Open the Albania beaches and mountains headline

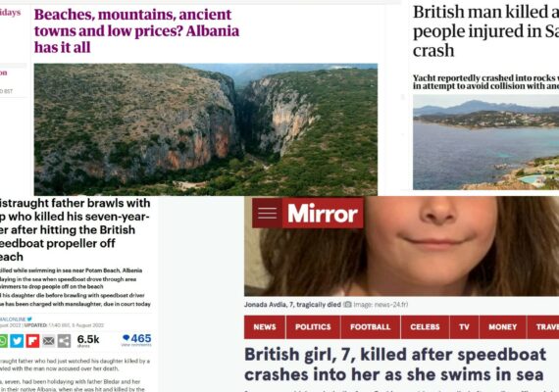click(136, 30)
